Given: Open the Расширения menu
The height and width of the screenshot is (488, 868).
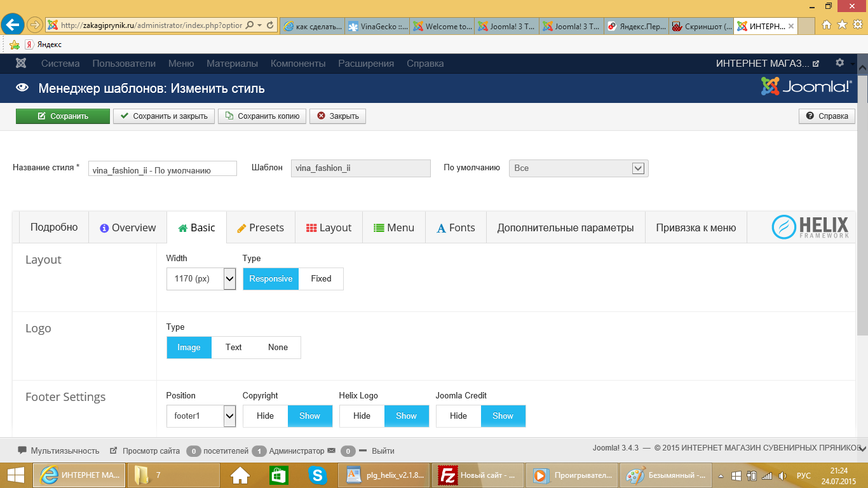Looking at the screenshot, I should point(366,64).
